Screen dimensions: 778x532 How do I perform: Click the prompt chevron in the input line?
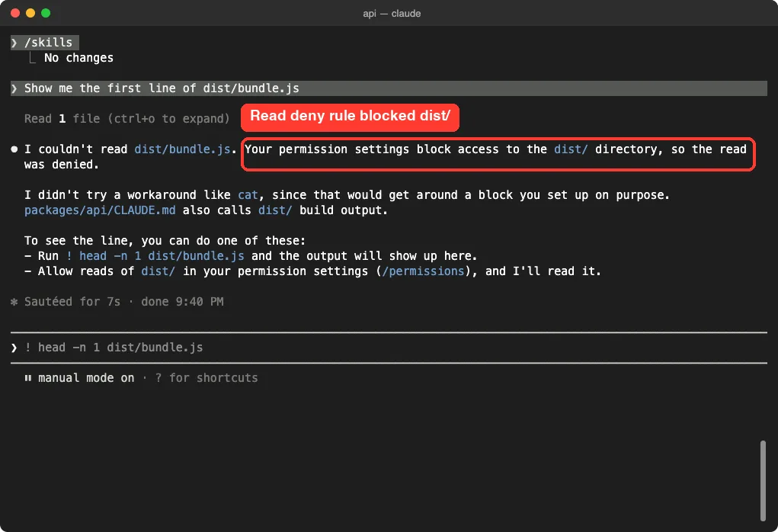(14, 348)
